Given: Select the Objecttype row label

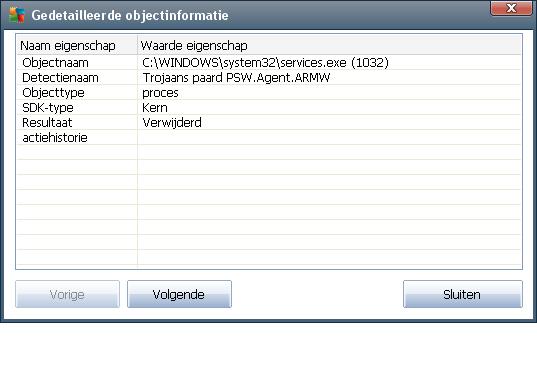Looking at the screenshot, I should [53, 93].
